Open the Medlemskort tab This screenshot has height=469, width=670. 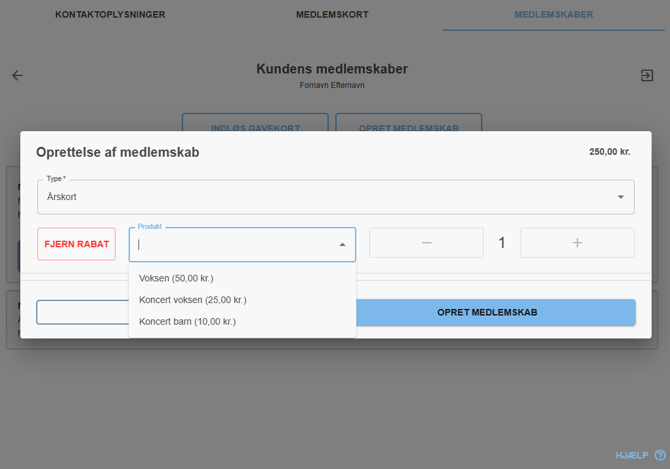332,15
